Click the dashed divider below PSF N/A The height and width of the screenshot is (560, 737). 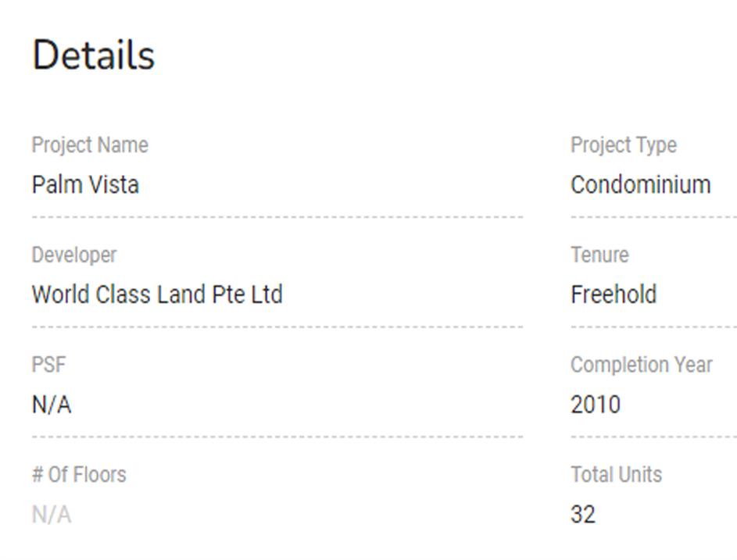[x=277, y=437]
